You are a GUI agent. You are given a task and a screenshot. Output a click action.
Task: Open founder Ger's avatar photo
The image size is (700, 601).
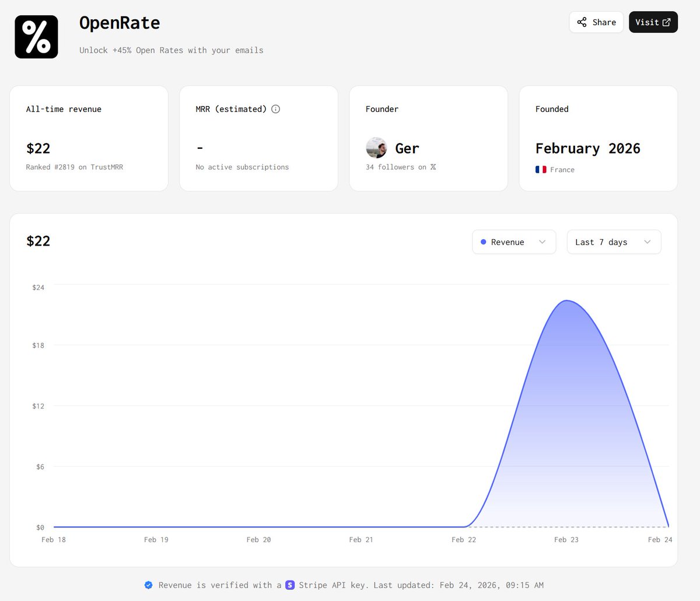(376, 148)
